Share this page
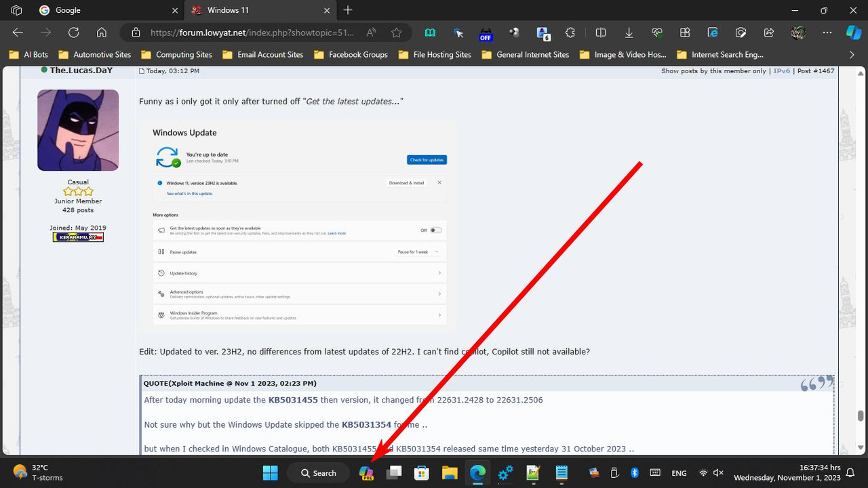 point(769,33)
